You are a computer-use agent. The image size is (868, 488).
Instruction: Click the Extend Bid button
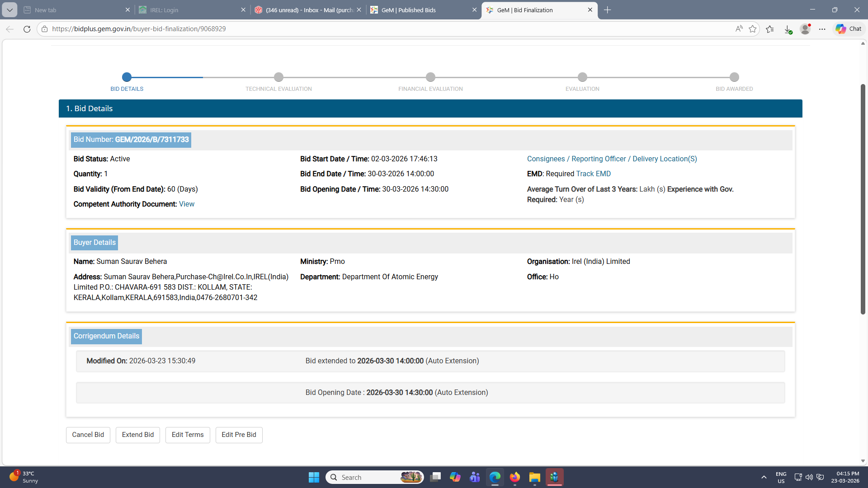(137, 435)
